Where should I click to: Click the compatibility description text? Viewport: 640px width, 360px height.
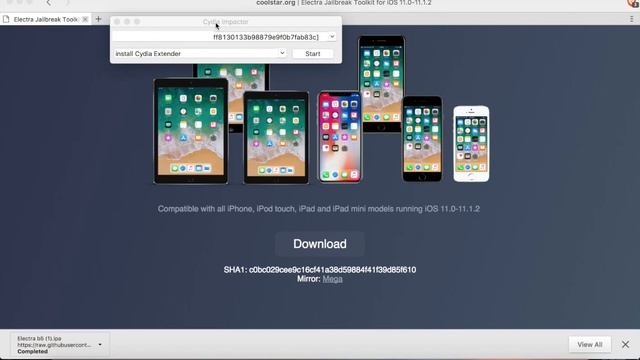pyautogui.click(x=319, y=209)
